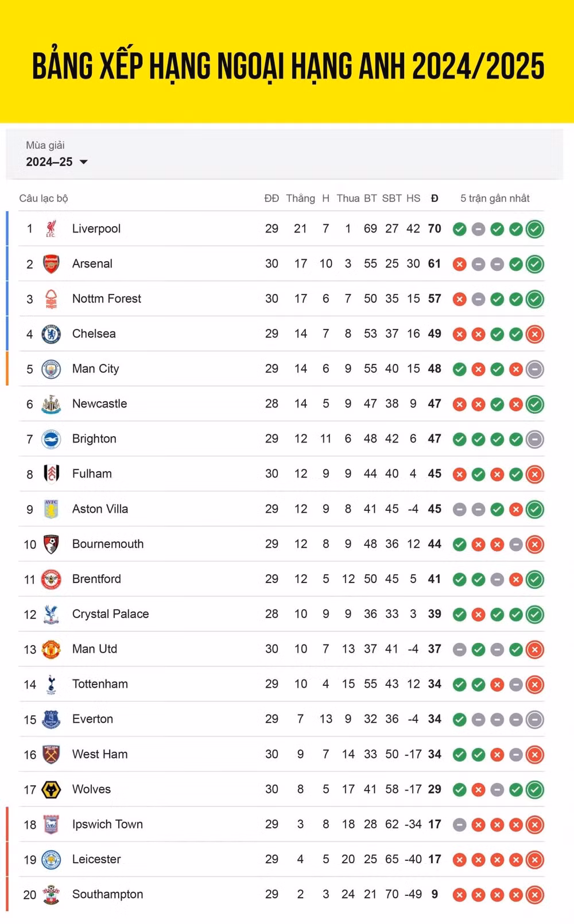Click the Wolves club crest
This screenshot has width=574, height=924.
(x=51, y=790)
